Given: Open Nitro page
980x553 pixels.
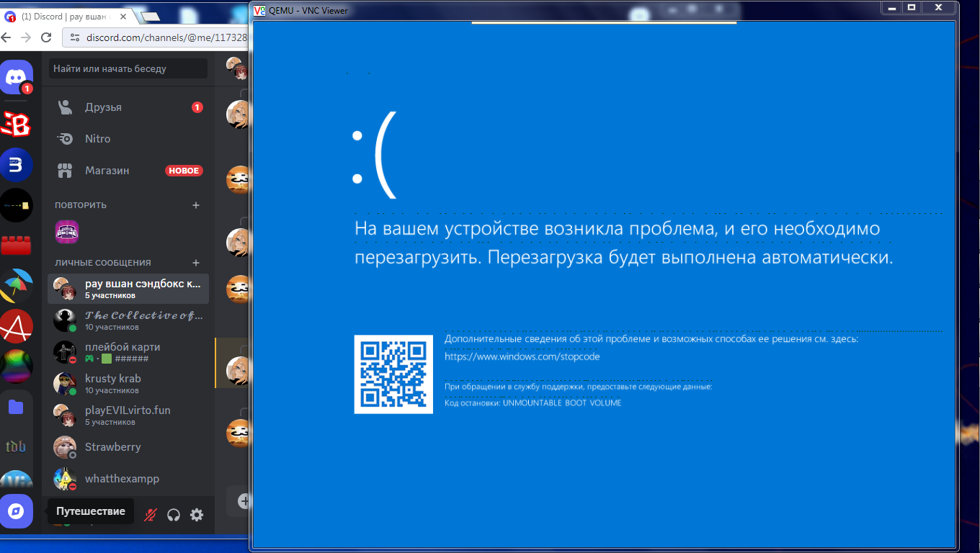Looking at the screenshot, I should tap(128, 139).
